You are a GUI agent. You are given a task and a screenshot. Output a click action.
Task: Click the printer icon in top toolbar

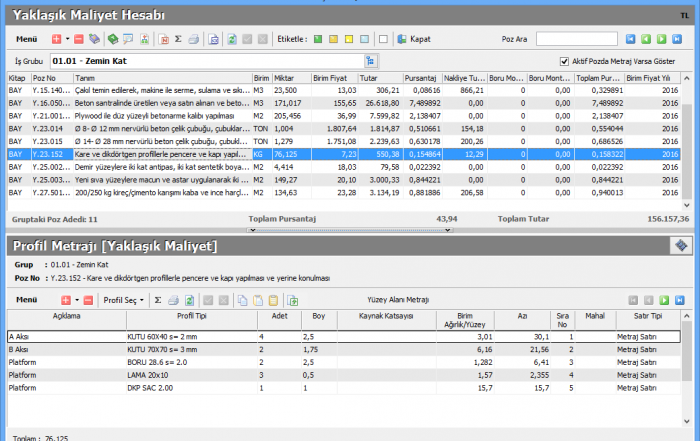click(x=193, y=39)
